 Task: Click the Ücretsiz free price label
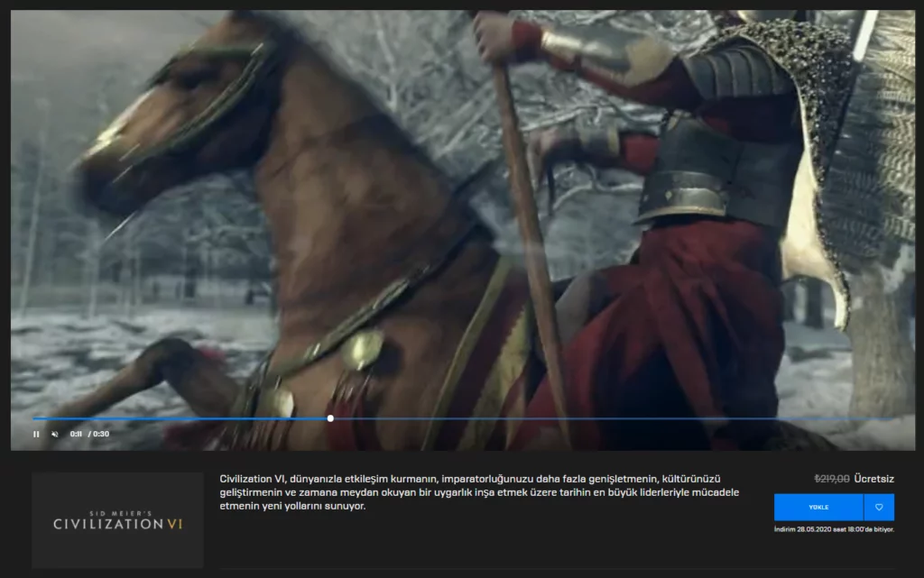click(874, 479)
